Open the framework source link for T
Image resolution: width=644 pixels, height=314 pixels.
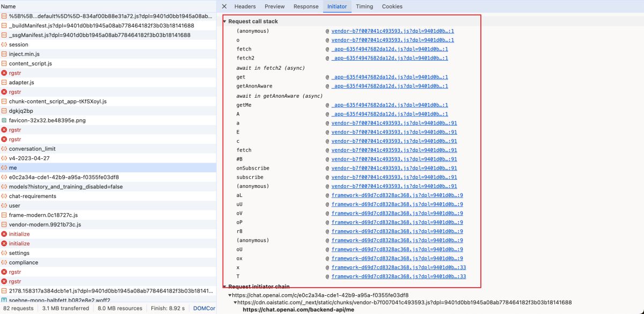(399, 276)
